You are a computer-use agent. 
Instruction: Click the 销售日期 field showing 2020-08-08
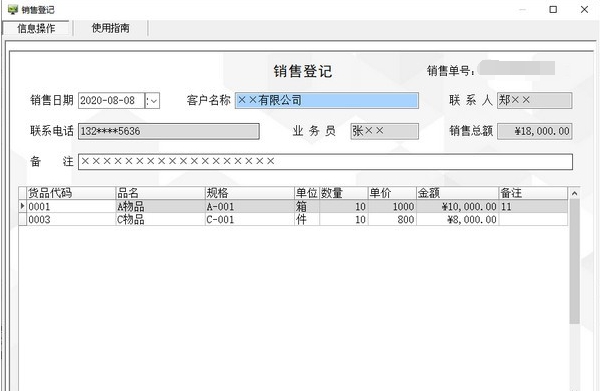click(111, 101)
